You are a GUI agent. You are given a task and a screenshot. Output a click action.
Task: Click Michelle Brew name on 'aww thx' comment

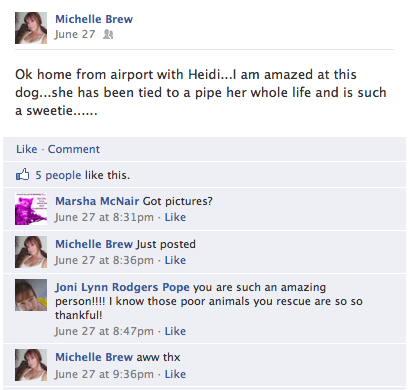pos(94,357)
